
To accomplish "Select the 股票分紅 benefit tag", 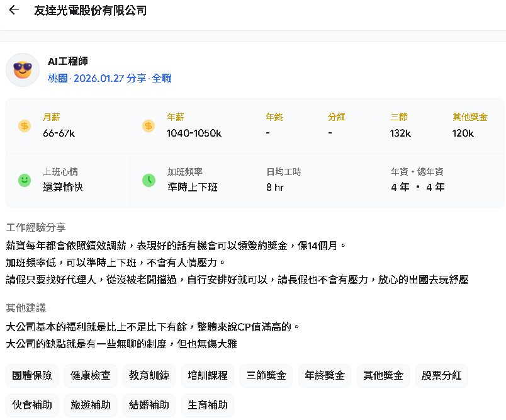I will 441,375.
